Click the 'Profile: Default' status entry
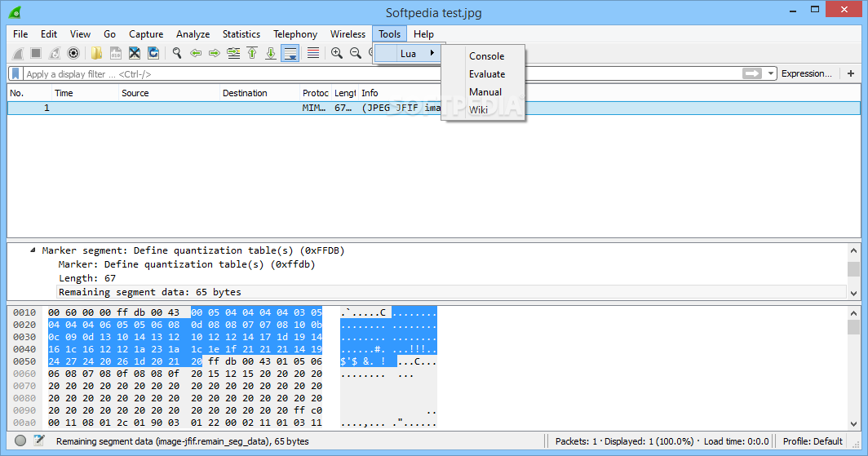The width and height of the screenshot is (868, 456). click(x=813, y=441)
